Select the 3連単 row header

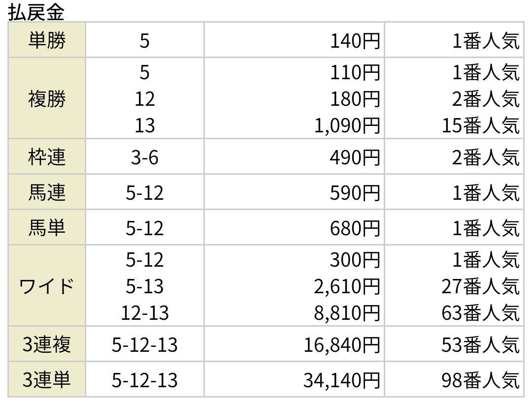pos(46,379)
